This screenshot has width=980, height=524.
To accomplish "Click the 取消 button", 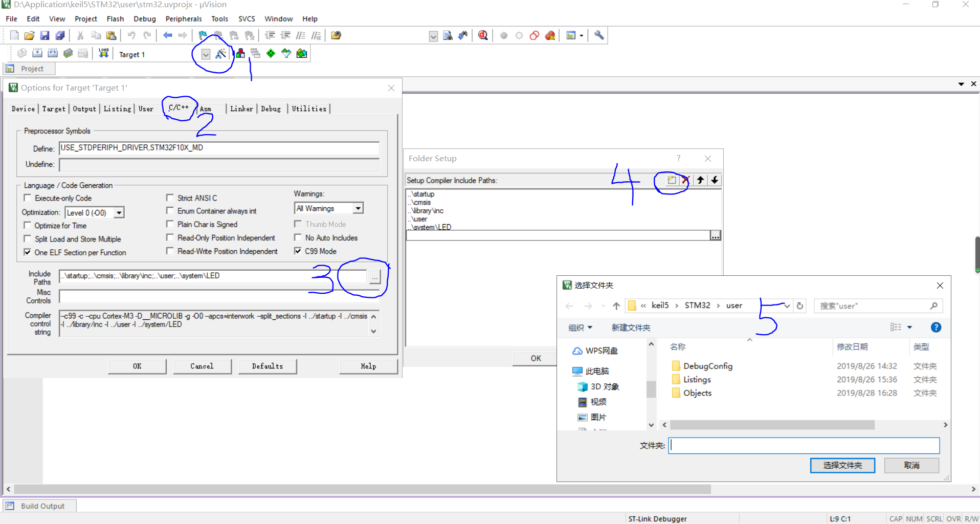I will coord(911,465).
